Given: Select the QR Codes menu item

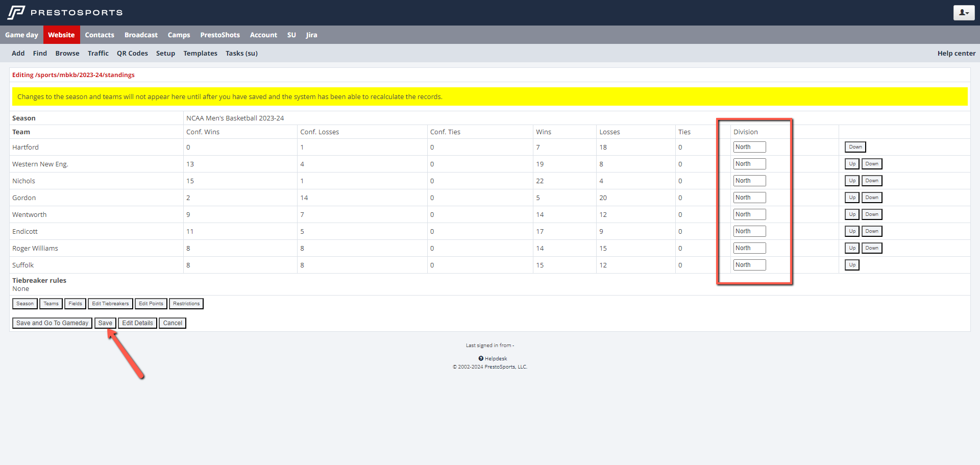Looking at the screenshot, I should coord(132,53).
